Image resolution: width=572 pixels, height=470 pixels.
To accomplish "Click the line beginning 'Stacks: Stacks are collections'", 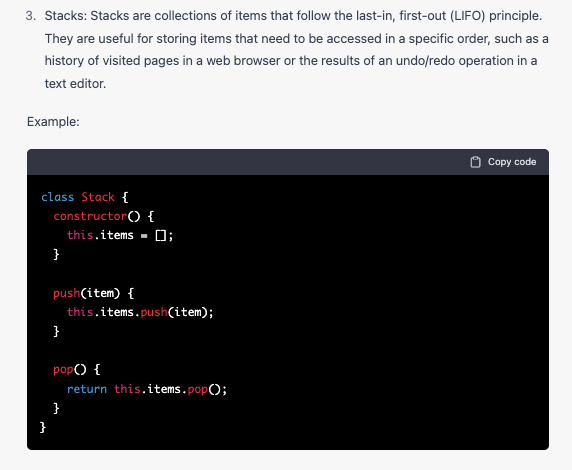I will (x=293, y=16).
